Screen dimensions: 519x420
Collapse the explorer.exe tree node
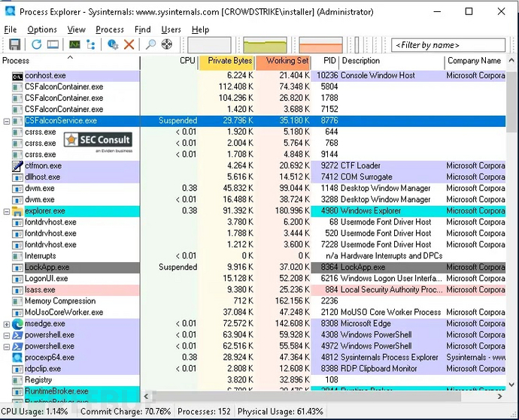[x=7, y=211]
